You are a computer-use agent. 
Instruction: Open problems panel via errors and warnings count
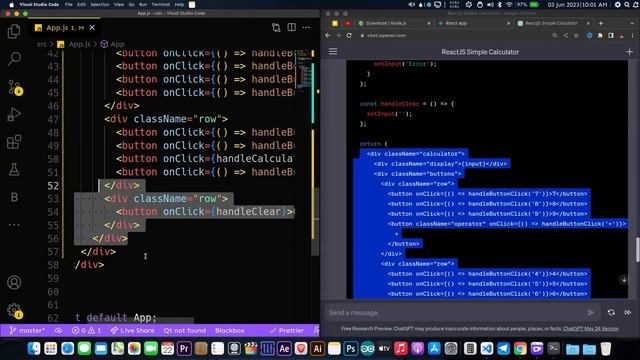point(86,331)
